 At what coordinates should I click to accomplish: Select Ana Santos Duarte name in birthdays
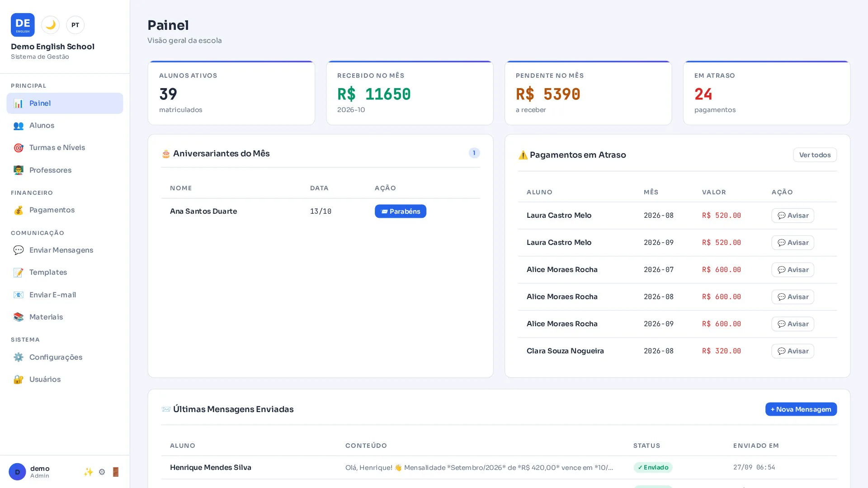pyautogui.click(x=203, y=211)
